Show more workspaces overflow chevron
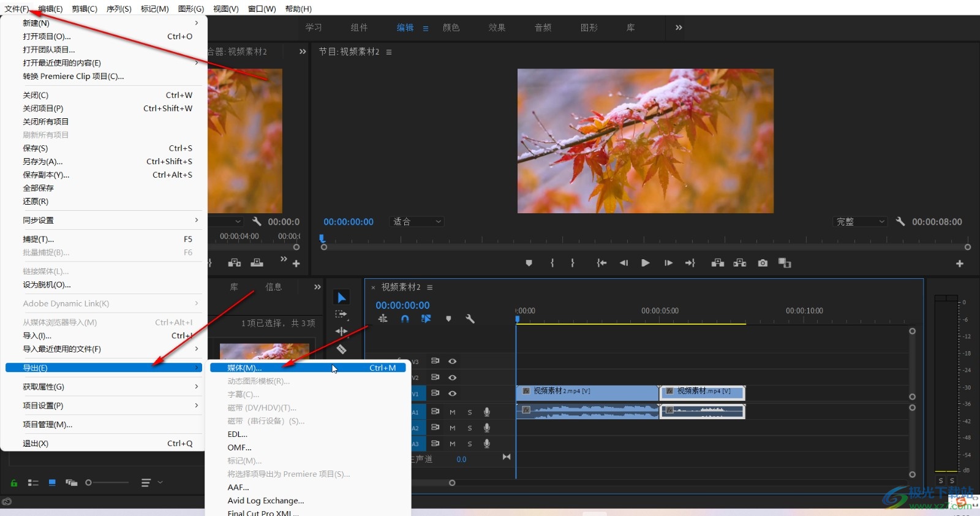The image size is (980, 516). pos(679,28)
